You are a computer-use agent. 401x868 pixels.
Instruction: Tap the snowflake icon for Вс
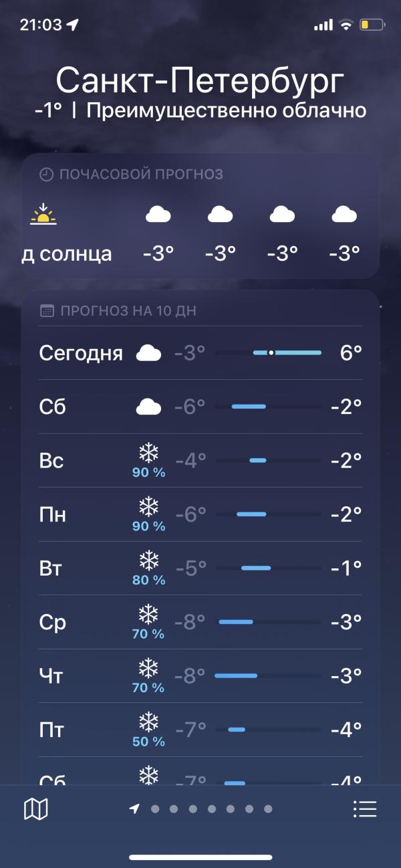click(x=148, y=453)
